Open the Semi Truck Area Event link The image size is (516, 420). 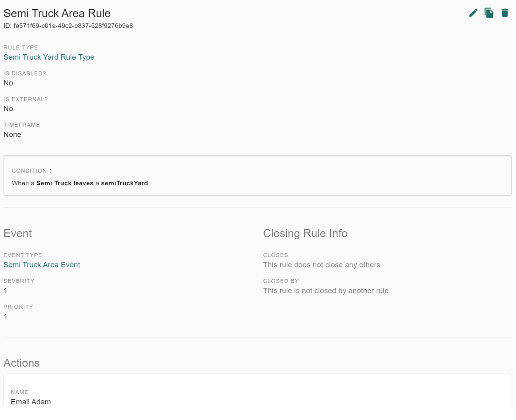tap(42, 265)
